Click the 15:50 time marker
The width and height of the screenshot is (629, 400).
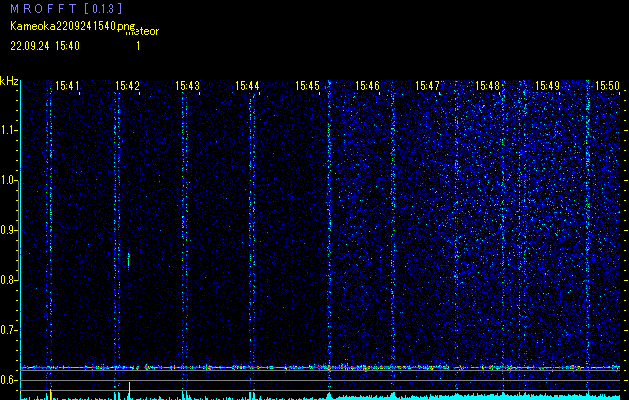[607, 85]
